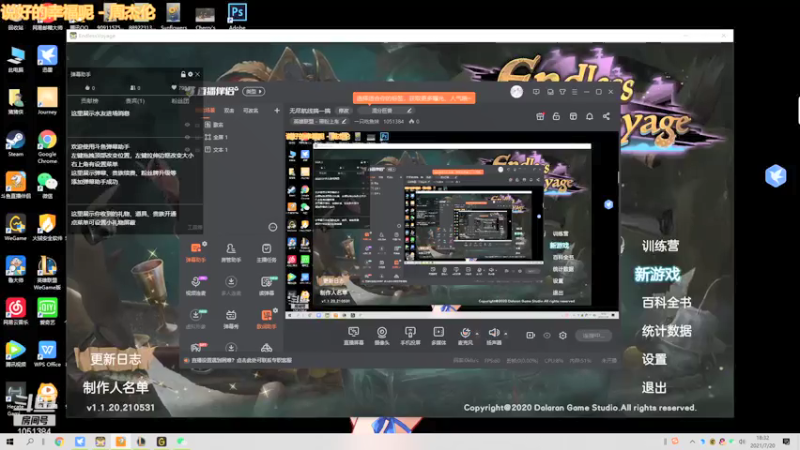Select the first scene tab in streaming app
Image resolution: width=800 pixels, height=450 pixels.
[x=206, y=110]
